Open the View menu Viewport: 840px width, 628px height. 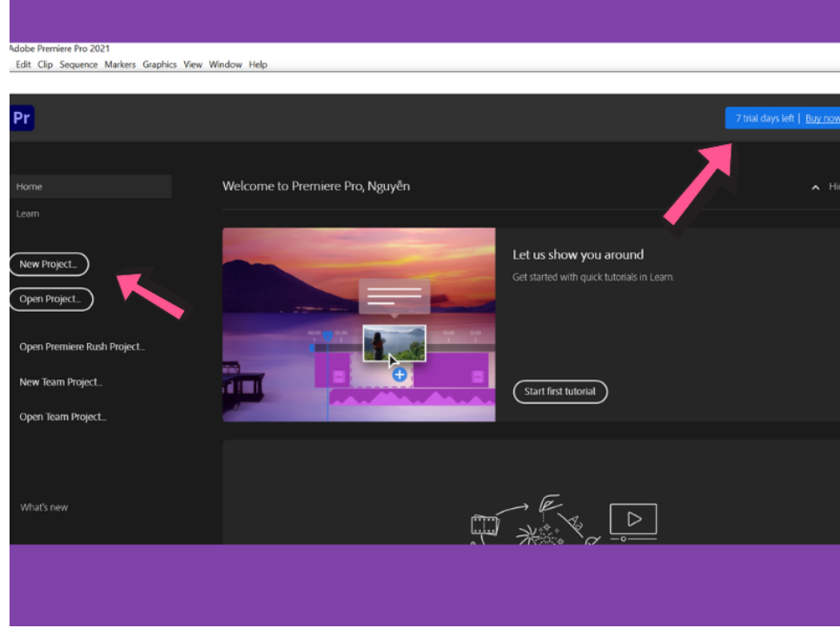point(193,64)
